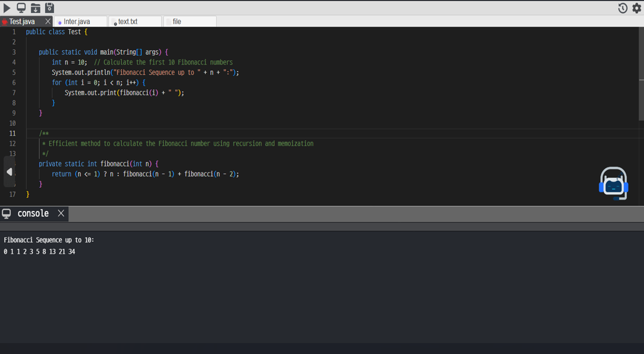Select the console panel tab

(x=33, y=213)
